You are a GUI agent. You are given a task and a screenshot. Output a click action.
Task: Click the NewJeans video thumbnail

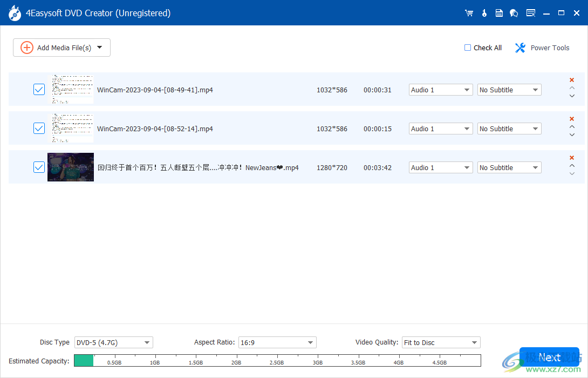pos(71,167)
